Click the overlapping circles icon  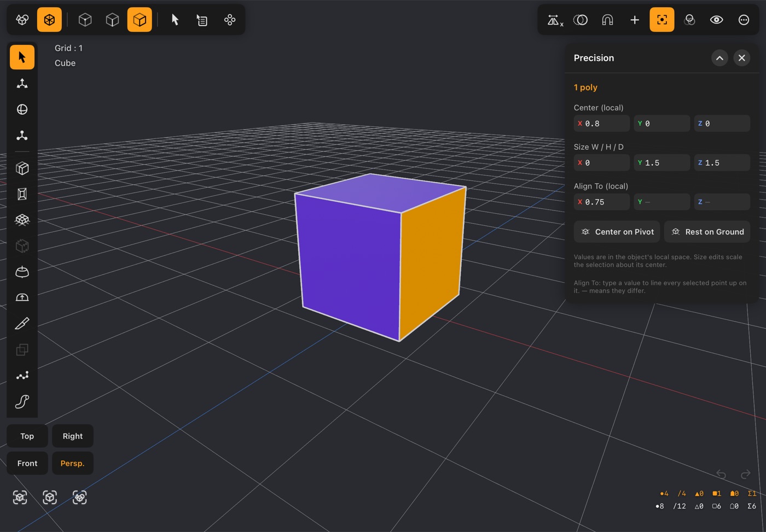click(x=581, y=20)
